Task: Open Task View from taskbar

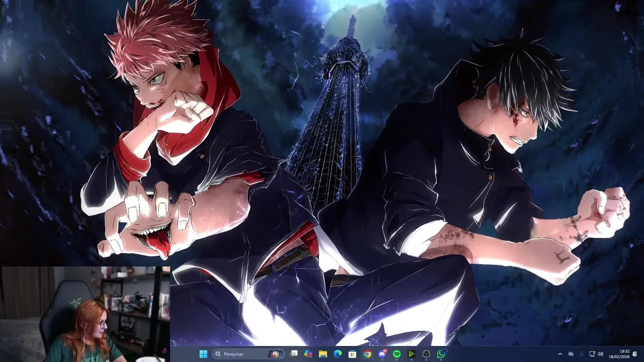Action: 294,354
